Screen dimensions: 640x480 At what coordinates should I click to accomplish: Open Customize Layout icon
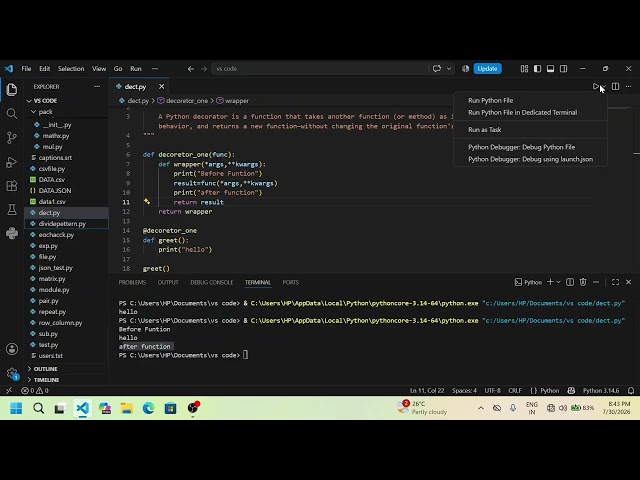pyautogui.click(x=524, y=69)
